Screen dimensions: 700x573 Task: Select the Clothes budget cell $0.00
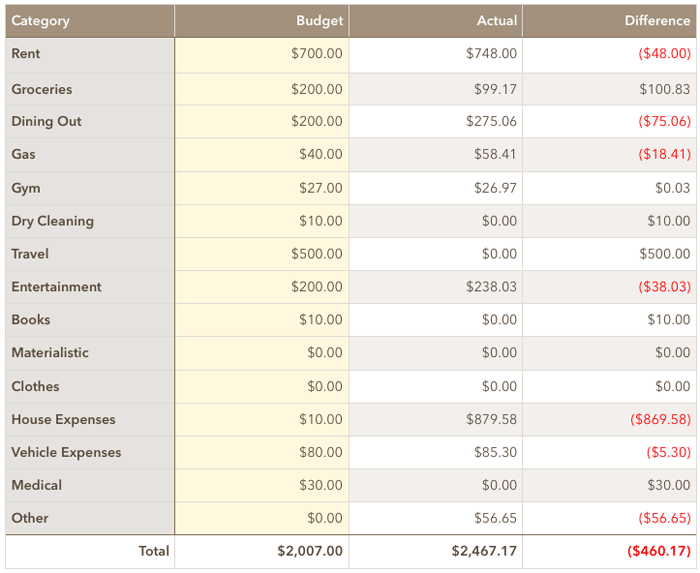point(262,386)
